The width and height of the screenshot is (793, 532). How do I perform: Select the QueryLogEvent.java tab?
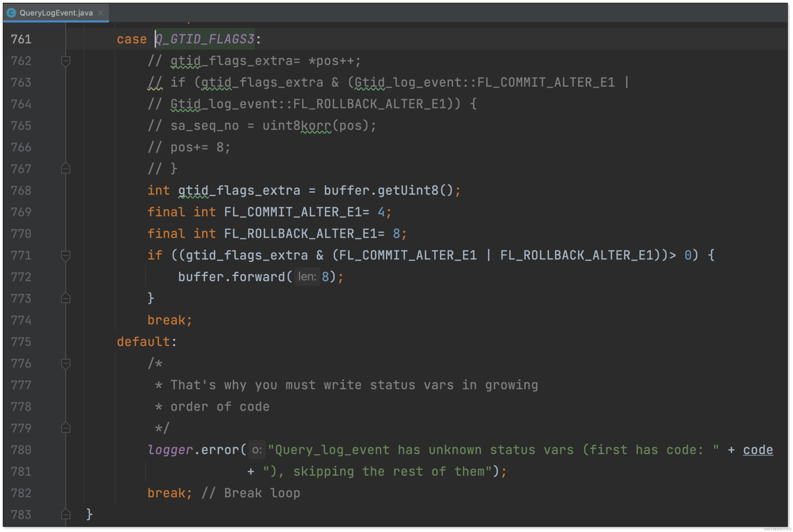[56, 13]
